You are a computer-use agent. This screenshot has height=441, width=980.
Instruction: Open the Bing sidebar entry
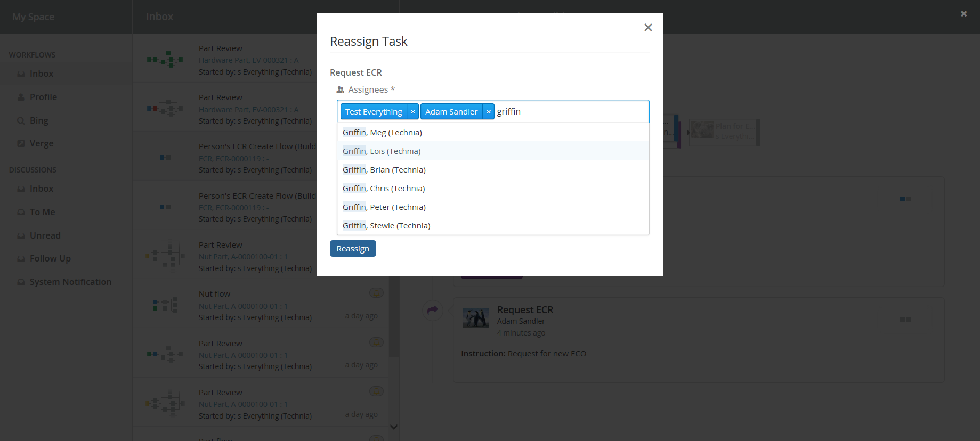pyautogui.click(x=39, y=120)
